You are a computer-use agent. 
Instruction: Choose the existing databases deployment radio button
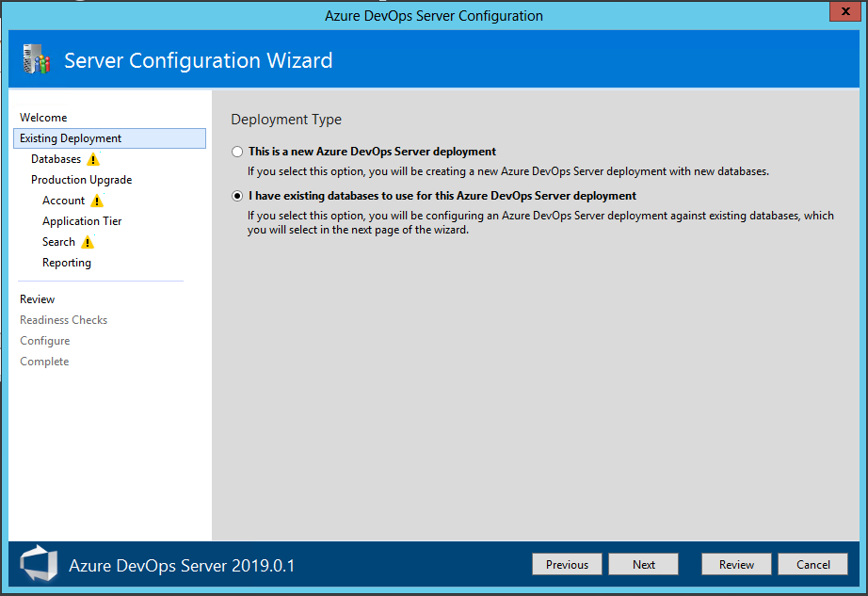[237, 197]
